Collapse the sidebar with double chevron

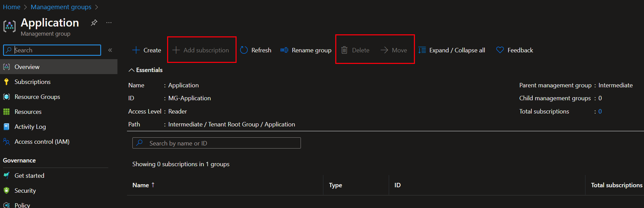[110, 50]
